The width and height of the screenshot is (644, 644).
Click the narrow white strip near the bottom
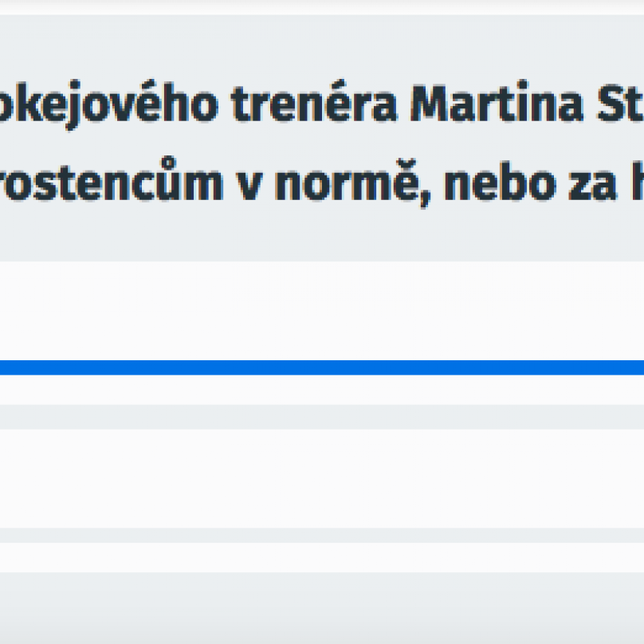point(322,557)
